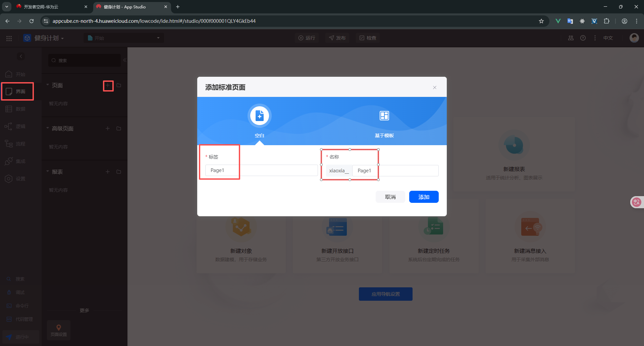Open the 健身计划 app name dropdown
This screenshot has width=644, height=346.
point(49,38)
